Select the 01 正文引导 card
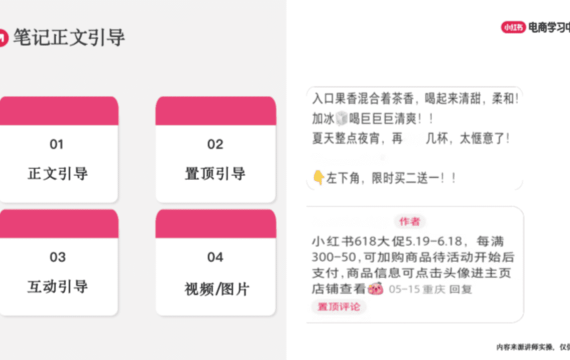 [59, 149]
